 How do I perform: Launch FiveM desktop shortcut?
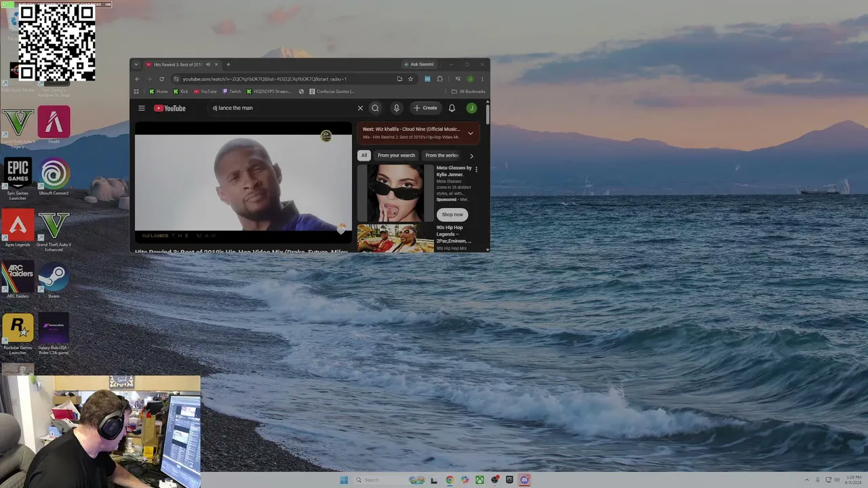point(54,125)
